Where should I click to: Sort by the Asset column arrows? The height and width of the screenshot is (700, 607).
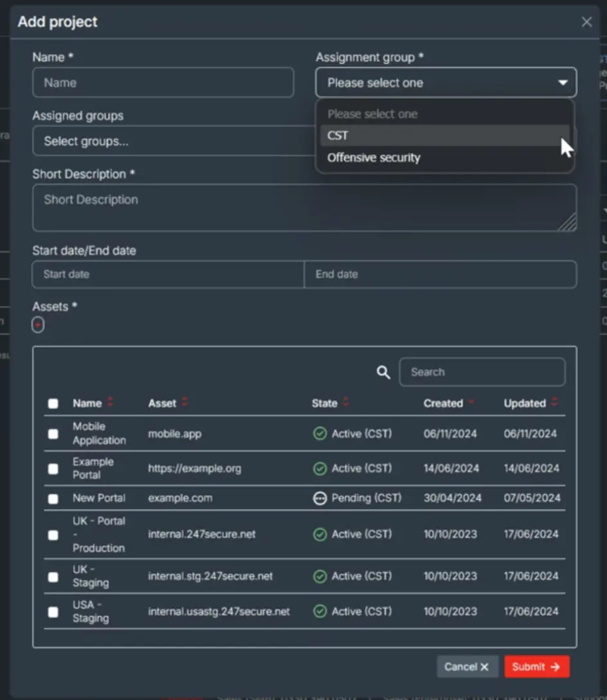[185, 402]
